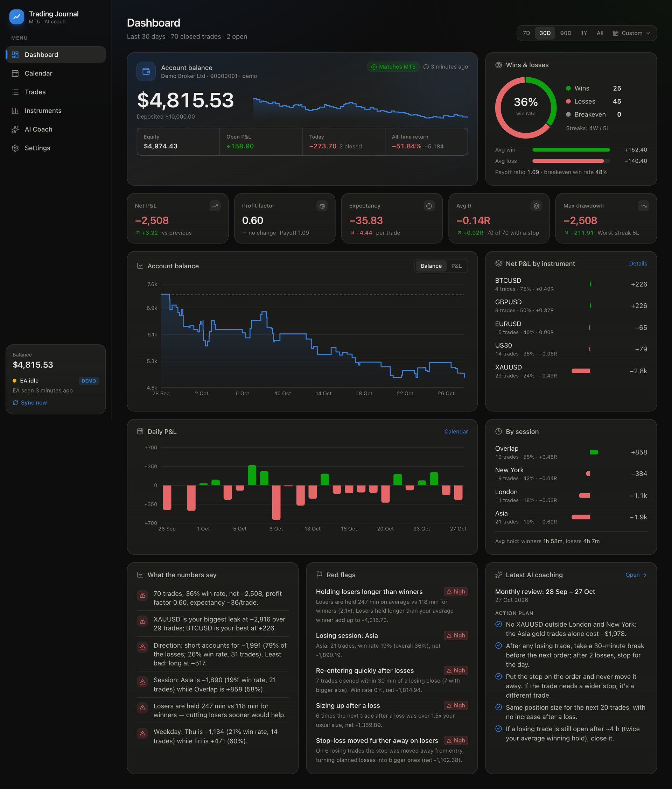Image resolution: width=672 pixels, height=789 pixels.
Task: Click the layers icon on Avg R card
Action: coord(536,206)
